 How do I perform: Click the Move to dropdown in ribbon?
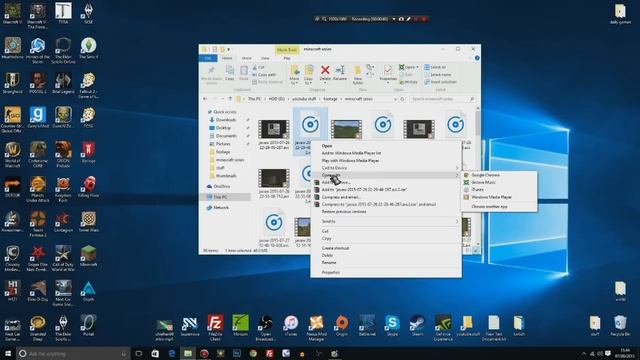click(294, 75)
